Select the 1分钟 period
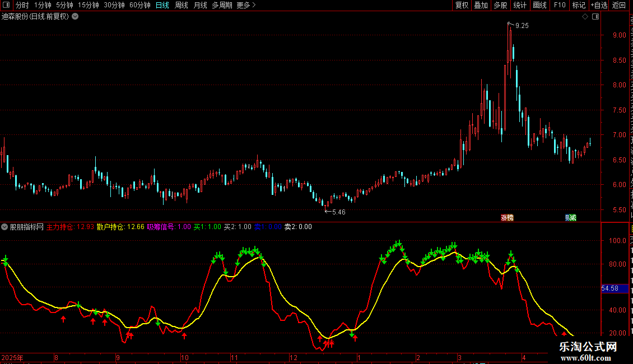 coord(43,5)
